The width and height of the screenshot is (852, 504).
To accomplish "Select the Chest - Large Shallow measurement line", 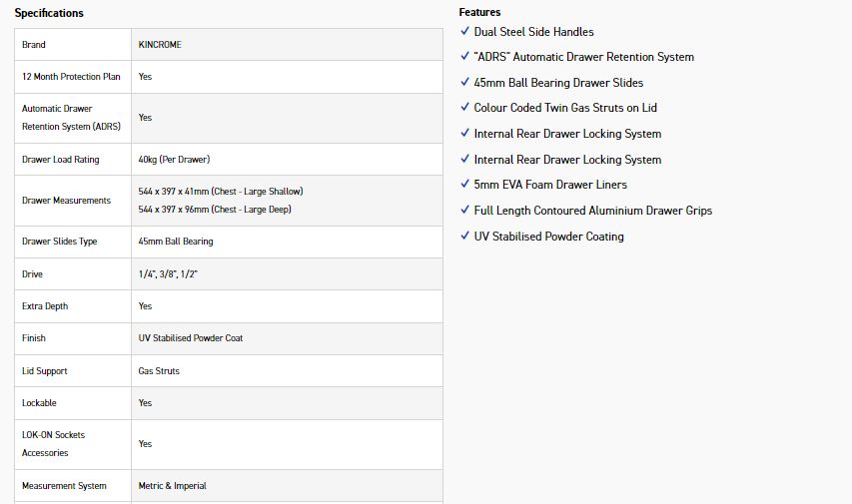I will click(x=220, y=191).
